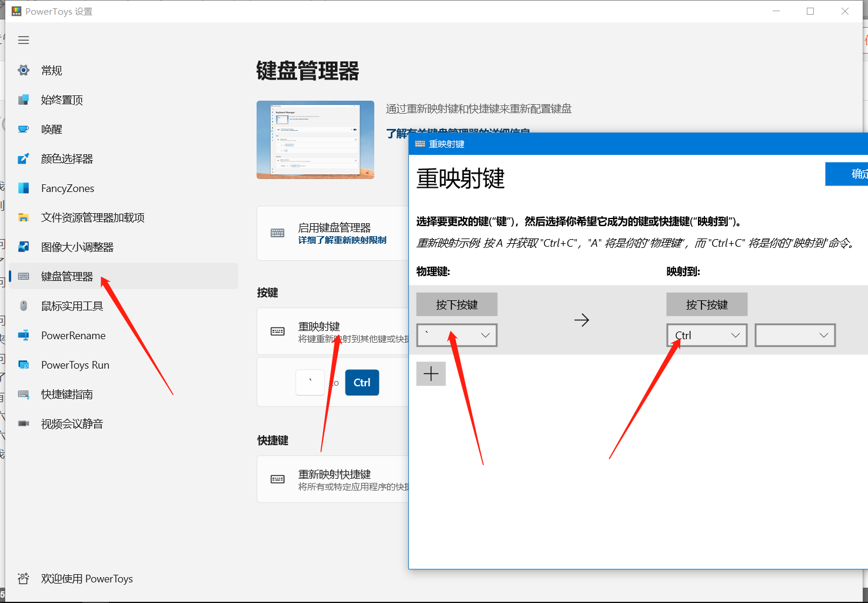Expand the Ctrl mapped-to dropdown
Screen dimensions: 868x603
pyautogui.click(x=707, y=335)
